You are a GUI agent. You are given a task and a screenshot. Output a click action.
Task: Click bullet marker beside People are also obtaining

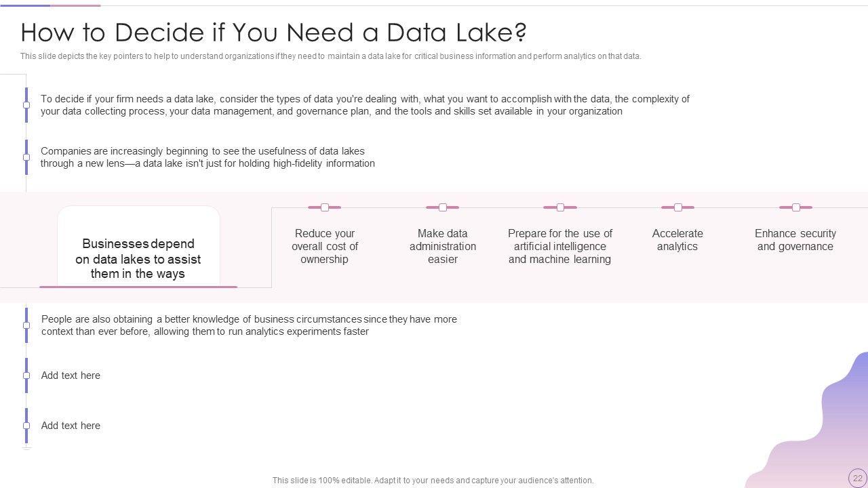26,325
